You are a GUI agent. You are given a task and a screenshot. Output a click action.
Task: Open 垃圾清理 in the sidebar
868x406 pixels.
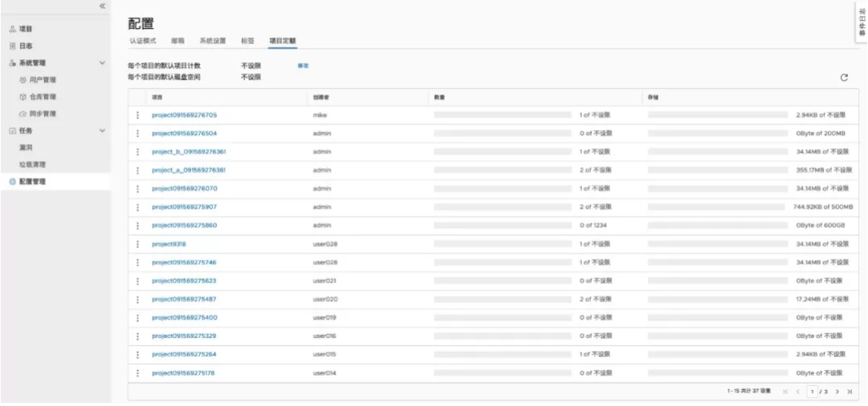[33, 164]
